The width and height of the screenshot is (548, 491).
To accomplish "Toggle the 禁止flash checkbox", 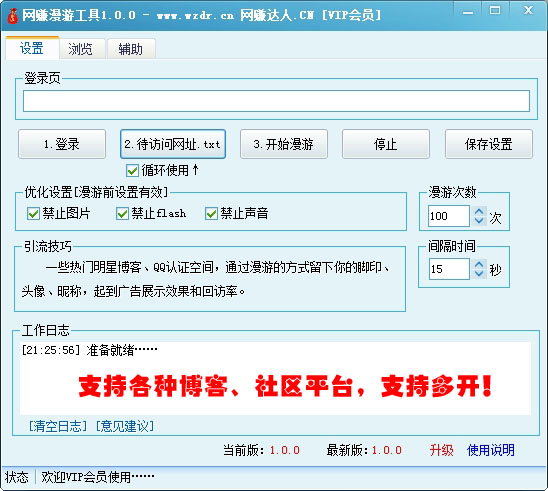I will tap(122, 213).
